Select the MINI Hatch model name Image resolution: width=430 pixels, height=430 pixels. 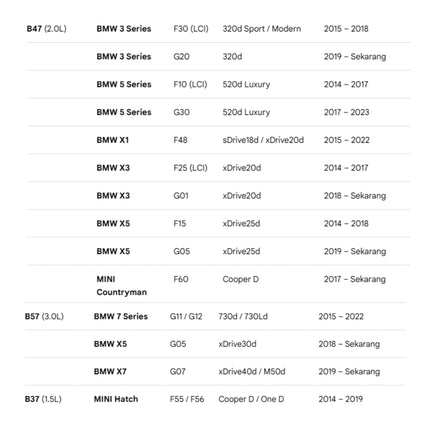tap(116, 399)
